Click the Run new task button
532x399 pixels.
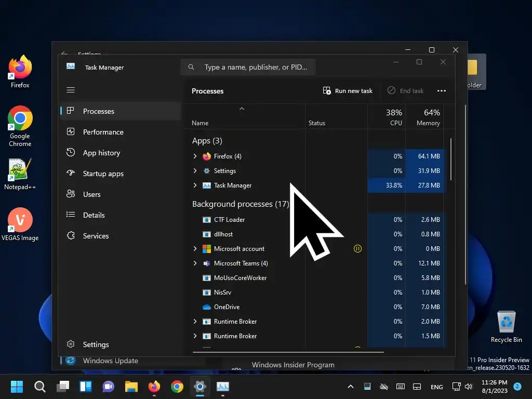[348, 90]
